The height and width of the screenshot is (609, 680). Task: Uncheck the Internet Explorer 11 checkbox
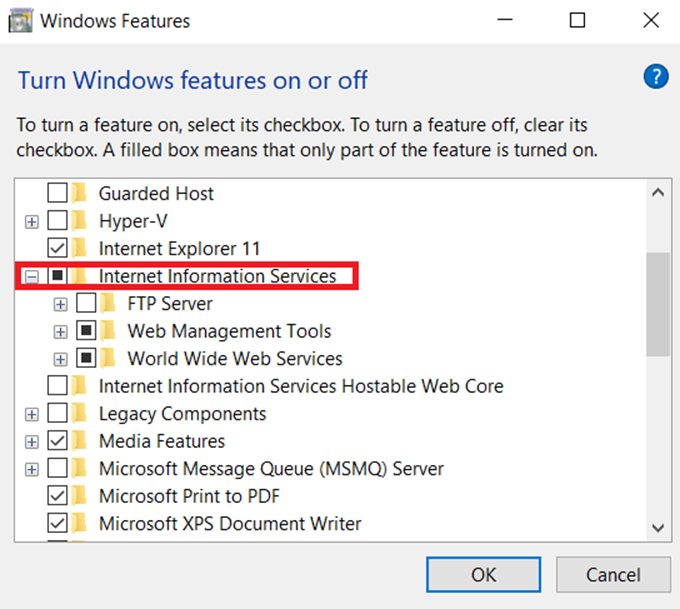57,248
